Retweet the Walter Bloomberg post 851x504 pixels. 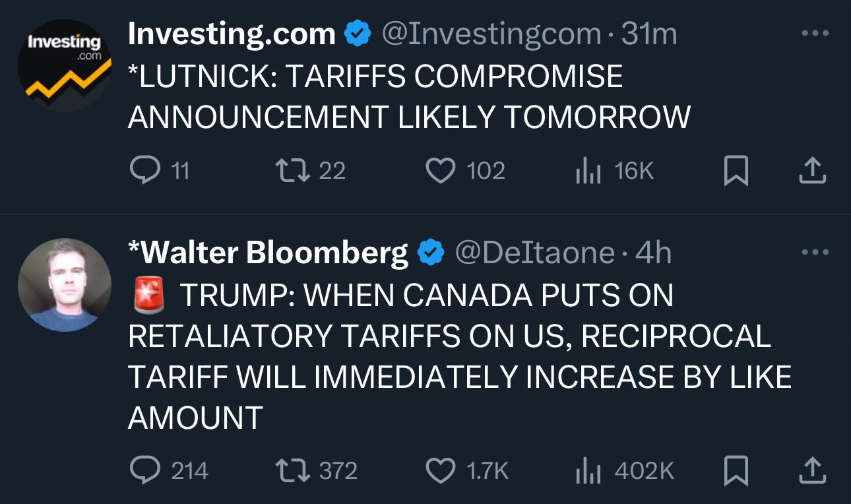316,470
